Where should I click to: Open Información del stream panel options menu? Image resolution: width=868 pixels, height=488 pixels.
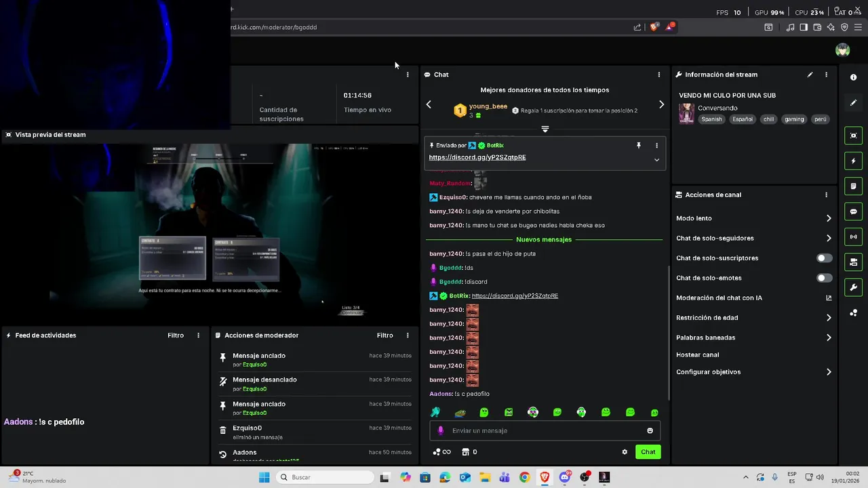tap(826, 75)
